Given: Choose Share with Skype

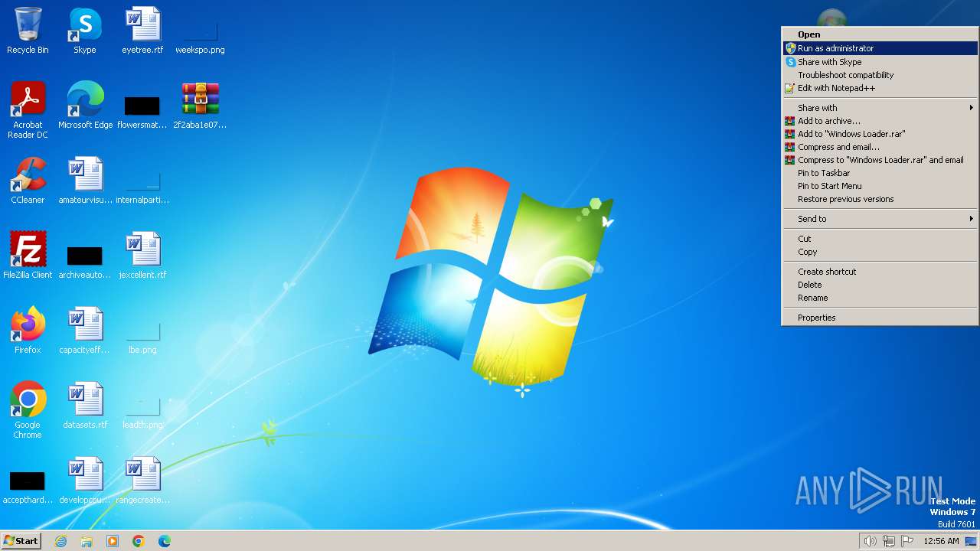Looking at the screenshot, I should pos(880,62).
